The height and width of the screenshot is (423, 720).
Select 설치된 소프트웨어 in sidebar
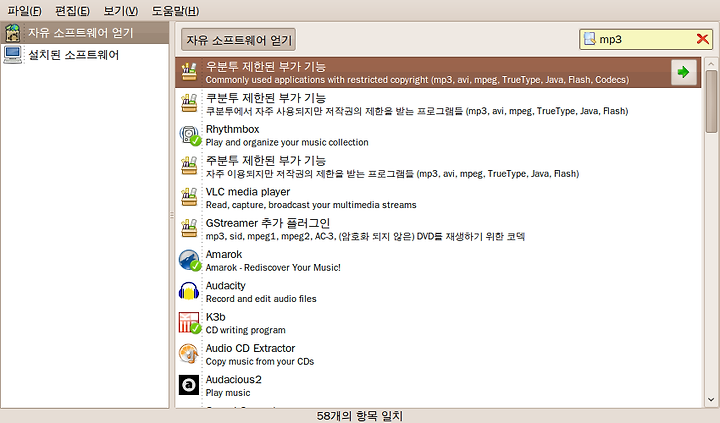84,55
